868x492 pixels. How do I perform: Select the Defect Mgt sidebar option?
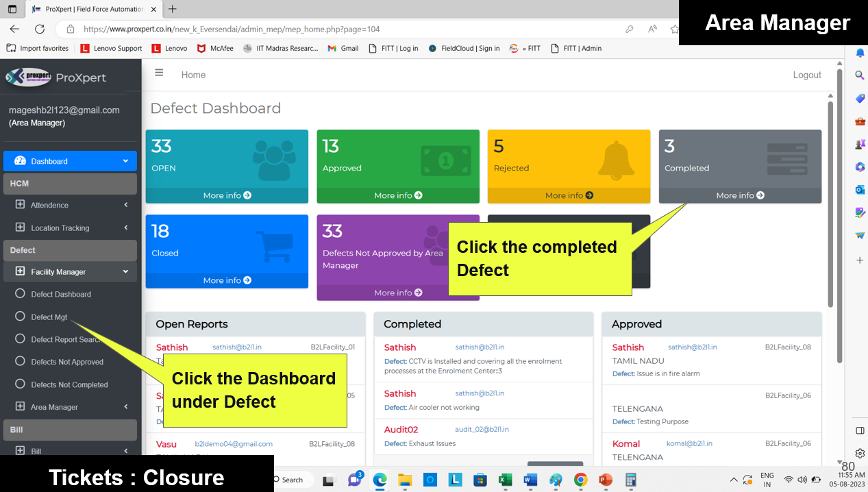49,317
